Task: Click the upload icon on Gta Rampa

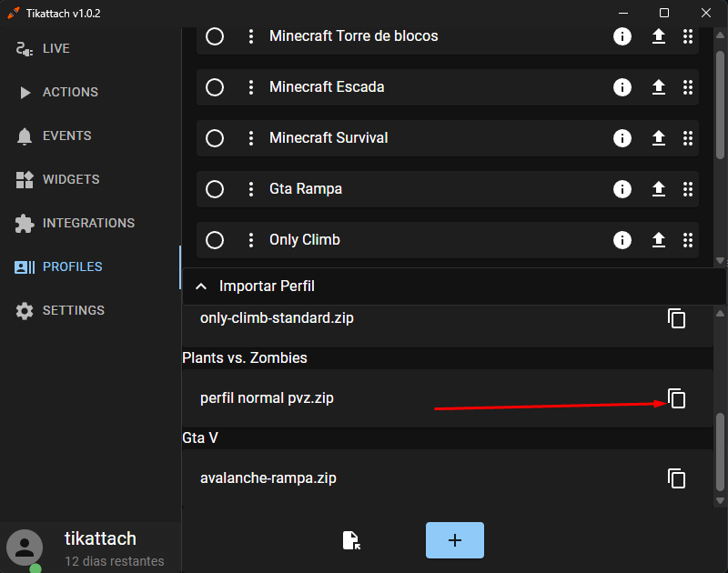Action: 658,189
